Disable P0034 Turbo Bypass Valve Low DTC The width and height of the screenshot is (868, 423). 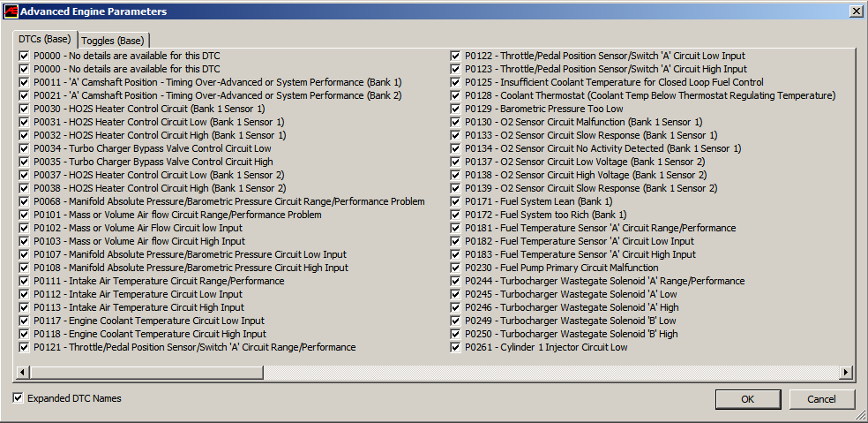coord(24,148)
